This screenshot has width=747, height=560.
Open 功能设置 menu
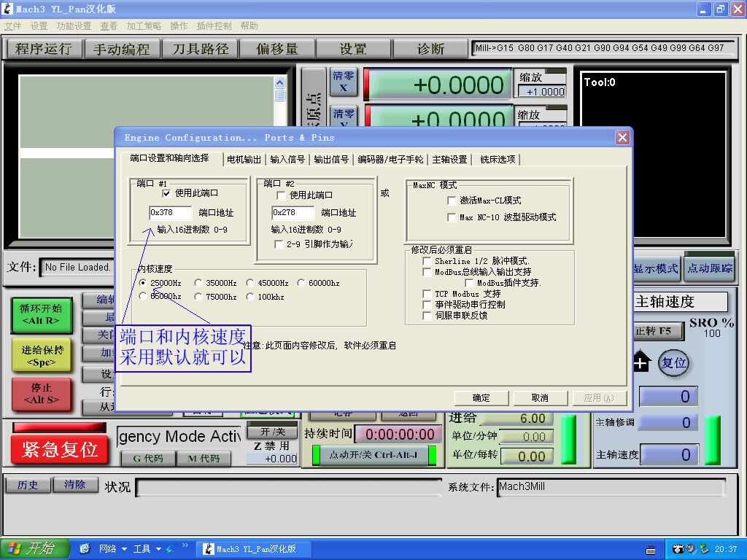click(x=74, y=26)
